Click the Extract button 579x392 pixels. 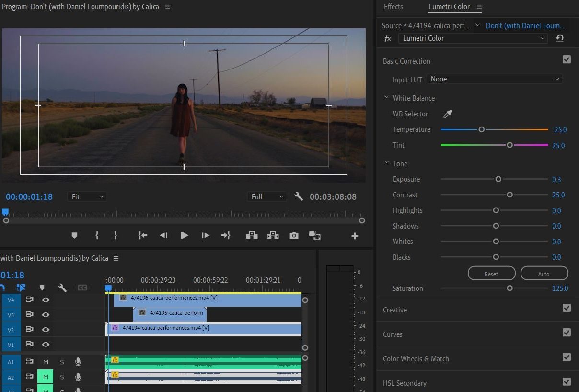coord(273,235)
